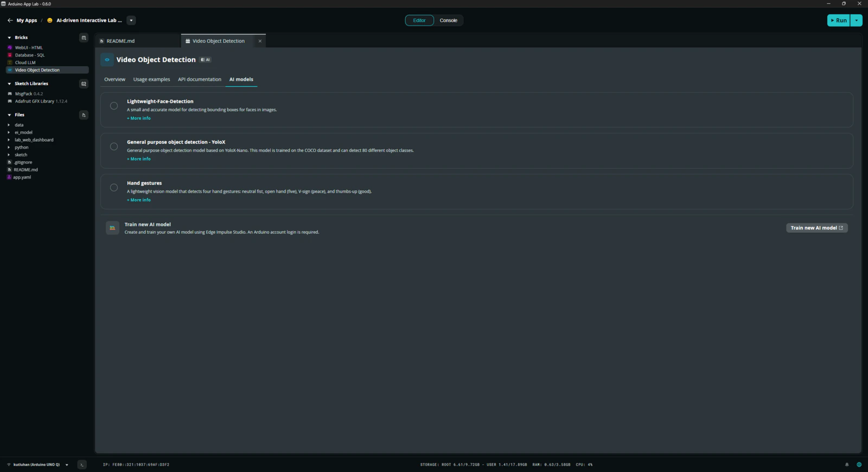
Task: Open the Sketch Libraries add-library icon
Action: coord(84,84)
